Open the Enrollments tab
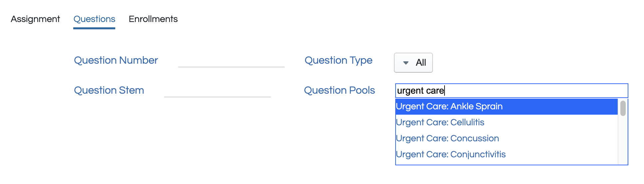The width and height of the screenshot is (644, 184). 153,19
